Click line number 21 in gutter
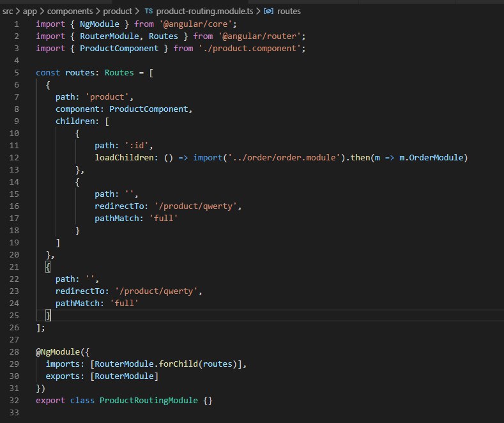This screenshot has height=423, width=504. tap(14, 267)
